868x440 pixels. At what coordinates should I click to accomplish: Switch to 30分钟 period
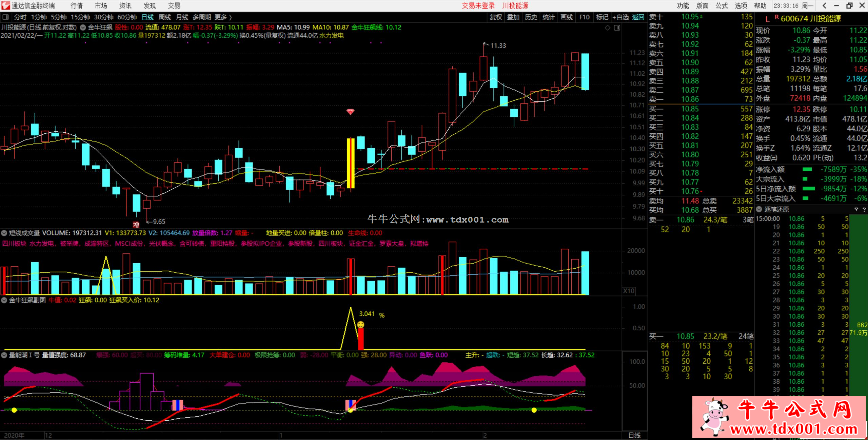104,17
